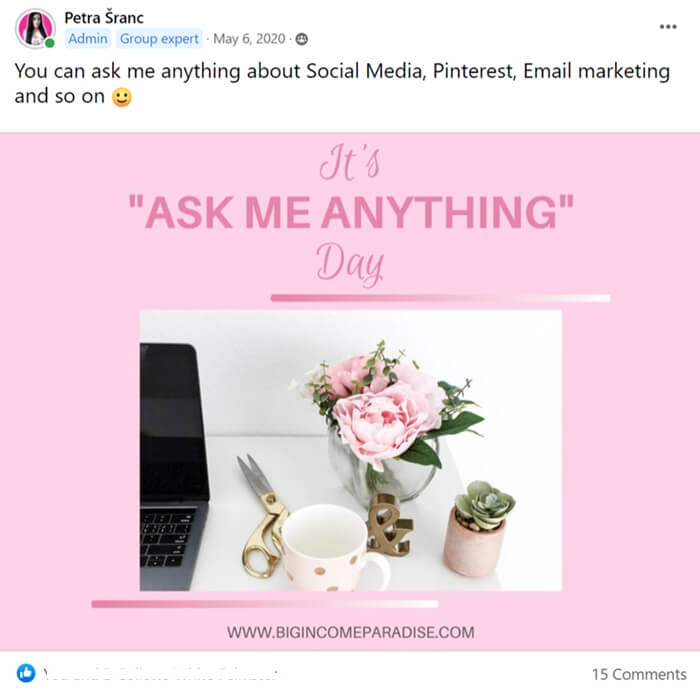The height and width of the screenshot is (692, 700).
Task: Click the gold ampersand ornament
Action: coord(389,525)
